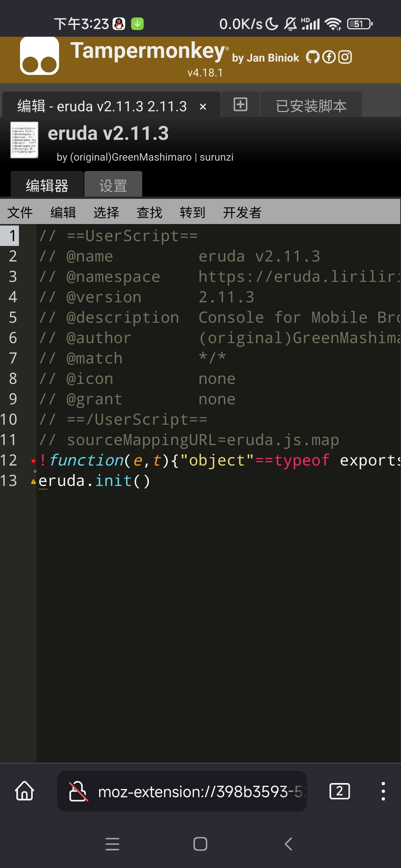Image resolution: width=401 pixels, height=868 pixels.
Task: Open the Instagram icon link in the header
Action: point(345,57)
